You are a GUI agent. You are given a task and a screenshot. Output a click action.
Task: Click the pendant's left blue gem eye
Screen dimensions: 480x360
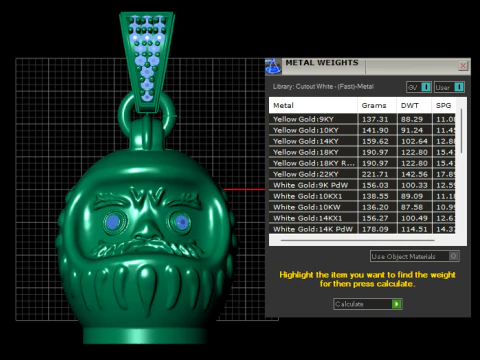(x=113, y=222)
